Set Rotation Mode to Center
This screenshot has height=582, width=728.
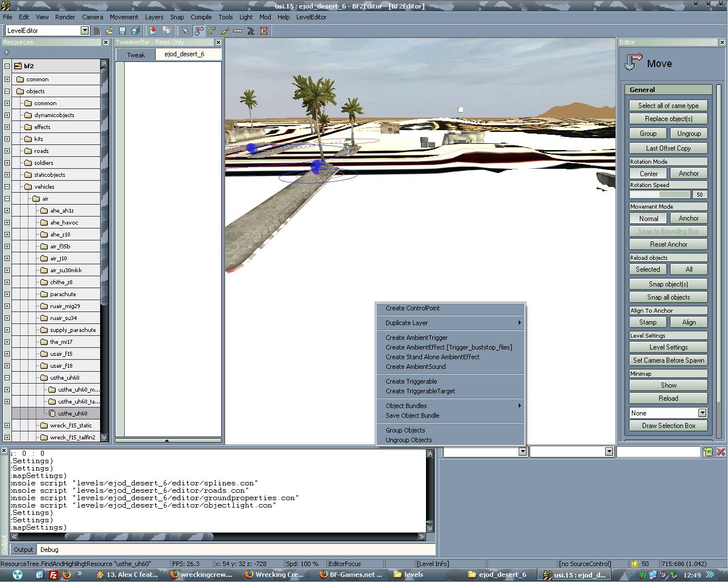pos(648,173)
